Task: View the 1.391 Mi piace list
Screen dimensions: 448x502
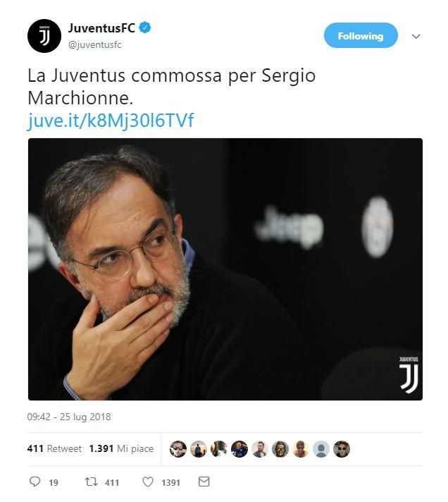Action: [x=121, y=448]
